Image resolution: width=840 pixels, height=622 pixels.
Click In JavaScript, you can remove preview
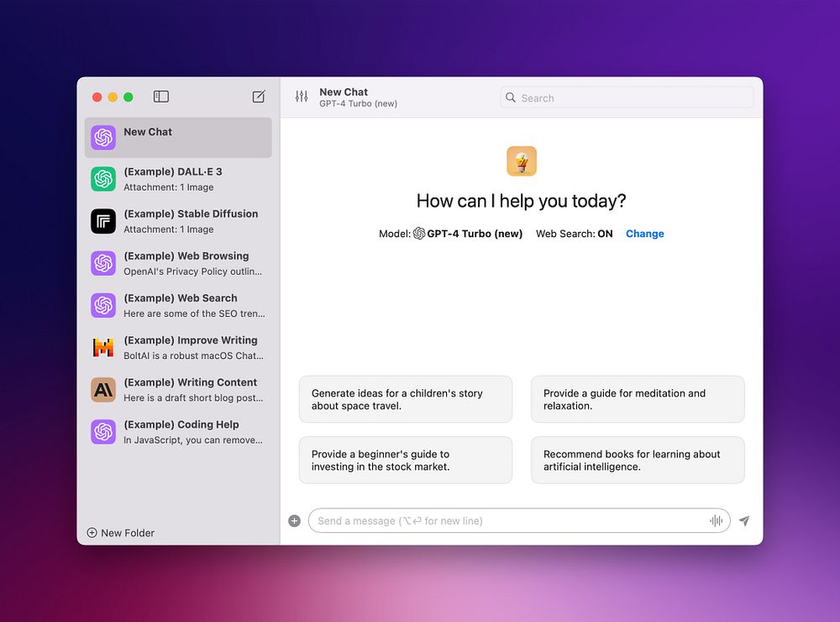pos(193,440)
